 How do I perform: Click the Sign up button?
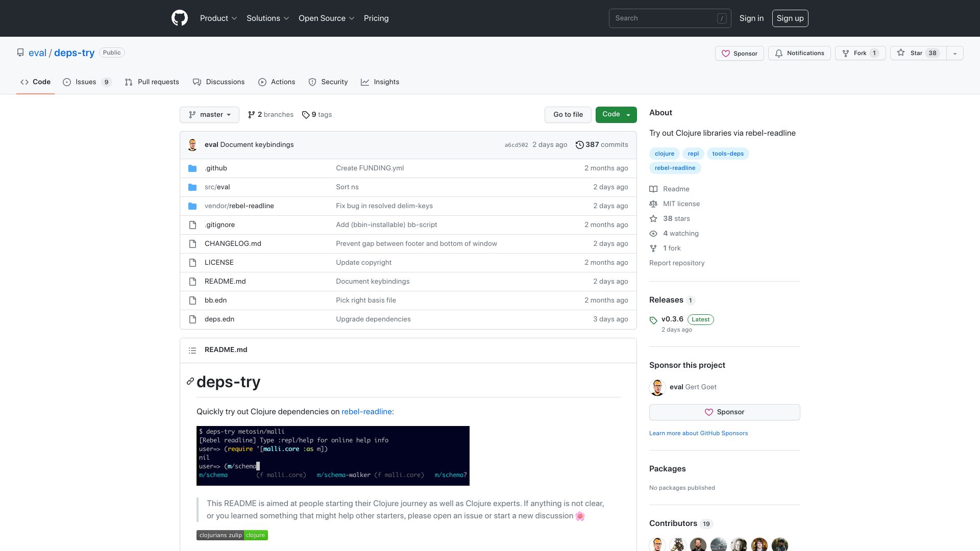click(x=790, y=18)
